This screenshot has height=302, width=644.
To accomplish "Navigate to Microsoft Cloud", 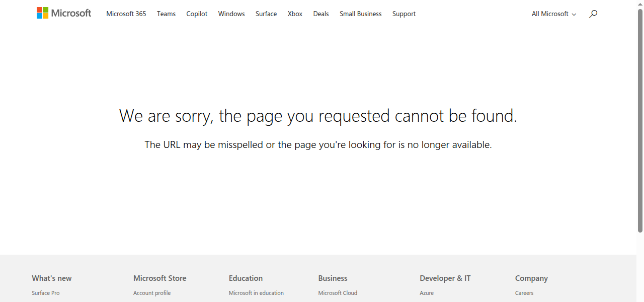I will [338, 292].
